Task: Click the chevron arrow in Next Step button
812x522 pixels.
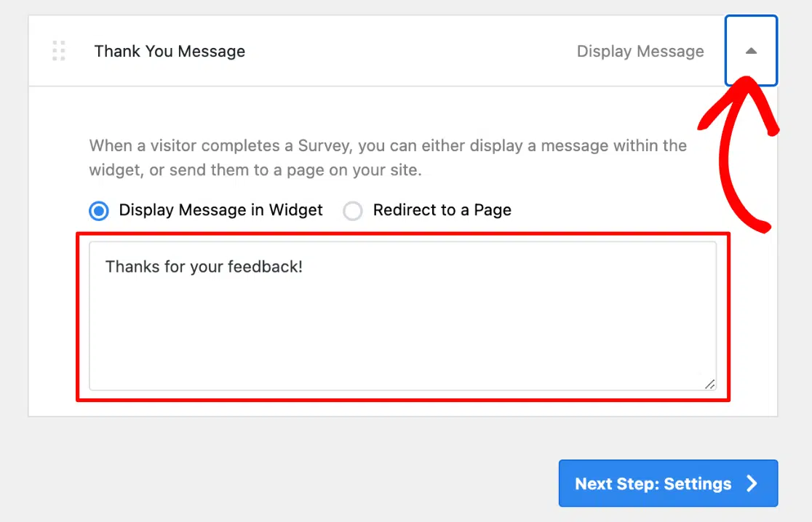Action: [752, 484]
